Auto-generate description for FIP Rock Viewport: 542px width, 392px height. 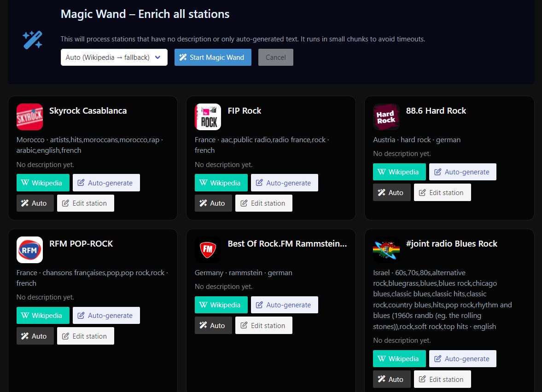tap(285, 183)
